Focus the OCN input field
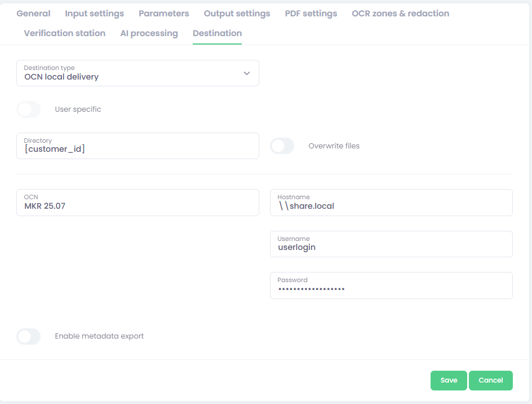 [138, 206]
